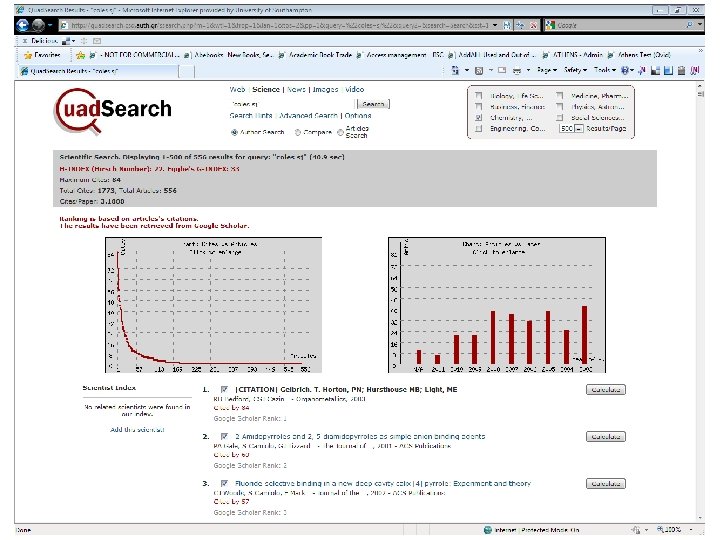Image resolution: width=720 pixels, height=540 pixels.
Task: Toggle the checkbox for result 2 Amidopyrroles
Action: pyautogui.click(x=224, y=436)
